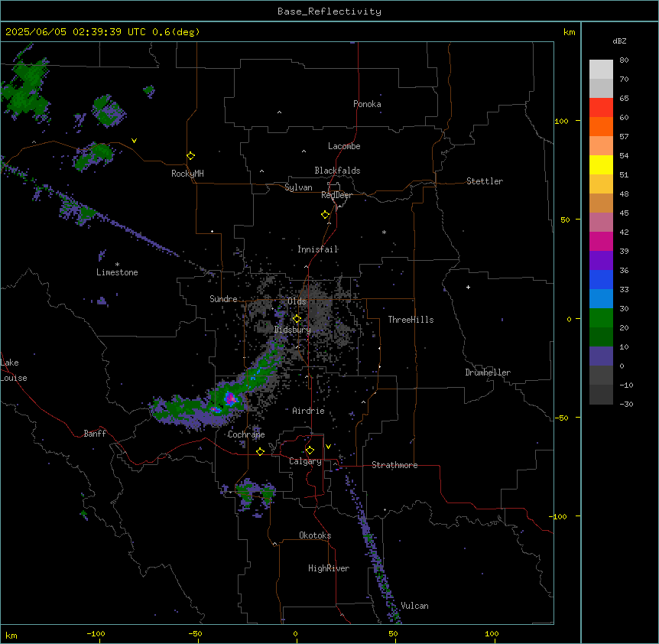Select the purple 36-39 dBZ legend swatch
Viewport: 659px width, 644px height.
point(601,261)
